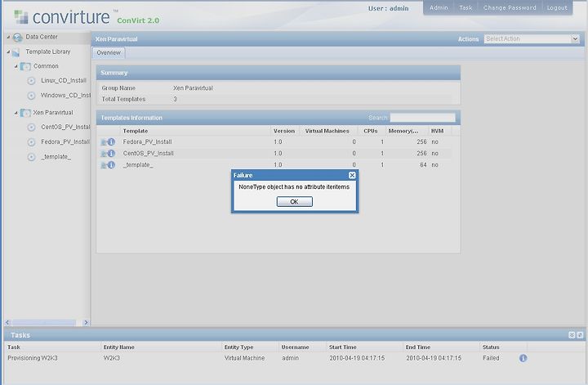Click the CentOS_PV_Install table cell

pos(148,153)
